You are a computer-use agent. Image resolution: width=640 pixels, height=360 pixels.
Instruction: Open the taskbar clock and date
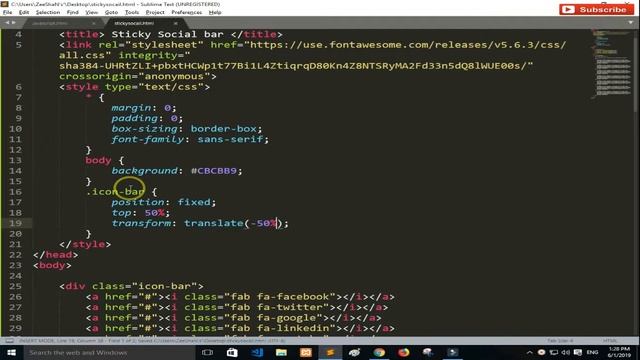point(619,352)
